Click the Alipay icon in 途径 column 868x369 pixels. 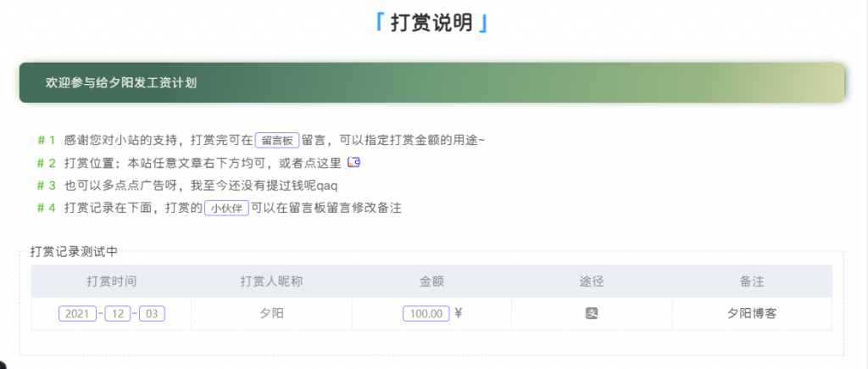click(x=592, y=313)
